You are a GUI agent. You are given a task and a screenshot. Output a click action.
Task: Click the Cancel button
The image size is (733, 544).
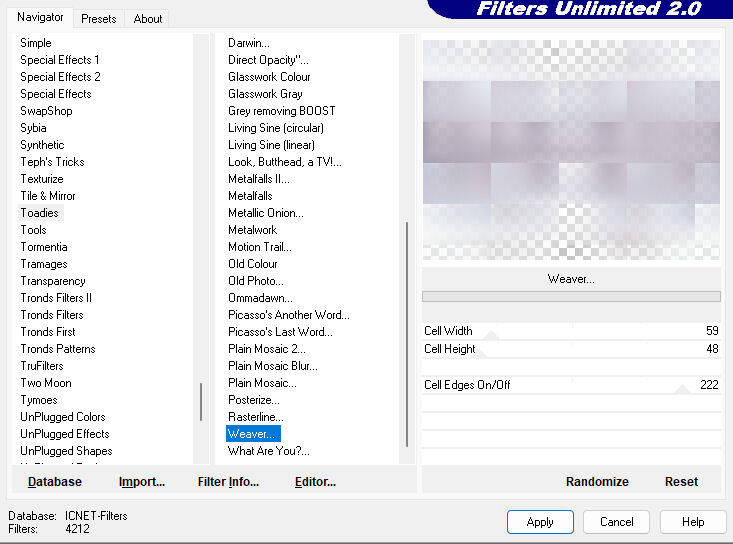617,522
